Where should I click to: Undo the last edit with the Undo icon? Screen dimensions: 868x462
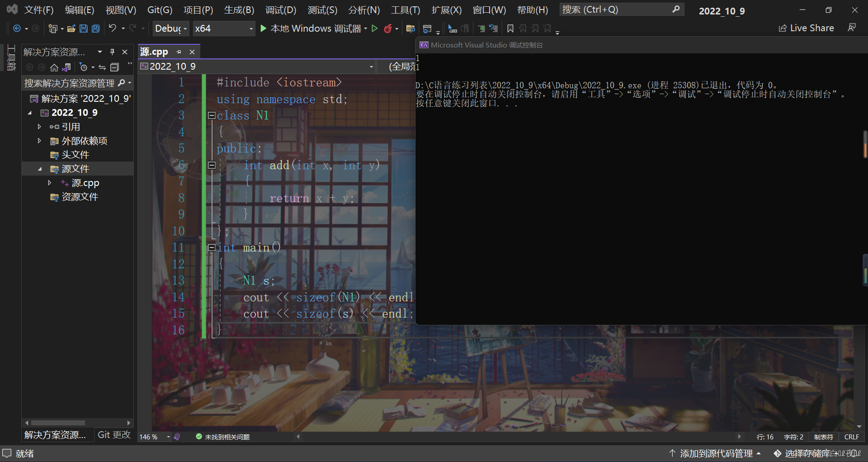point(113,28)
